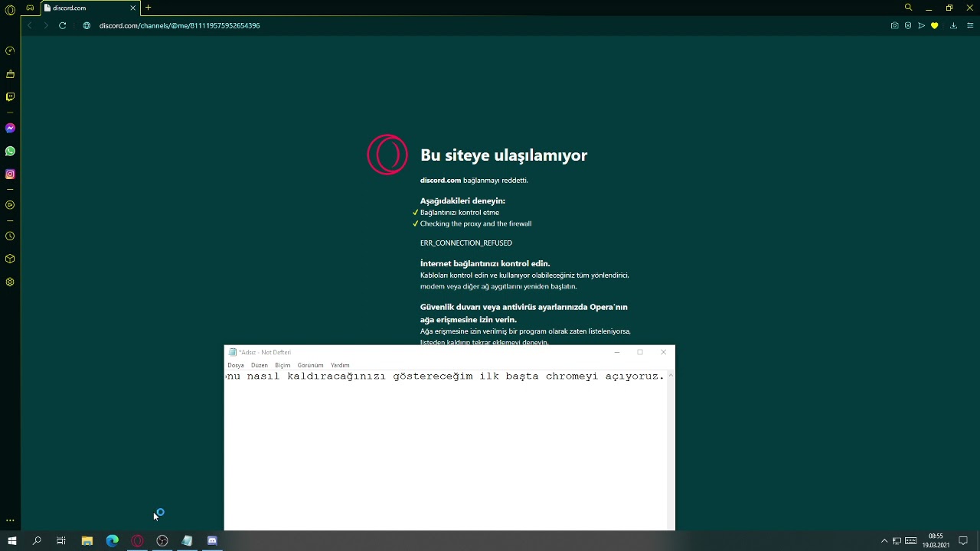This screenshot has height=551, width=980.
Task: Open GX Control speedometer in sidebar
Action: tap(10, 51)
